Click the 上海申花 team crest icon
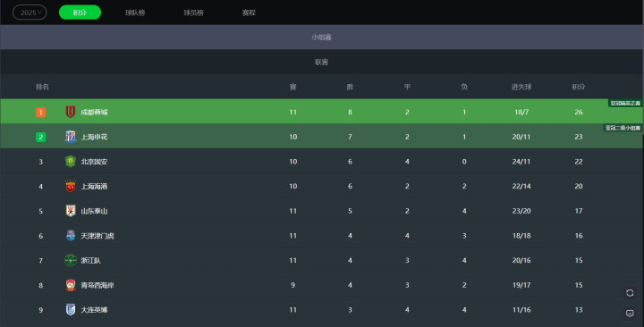 coord(71,137)
